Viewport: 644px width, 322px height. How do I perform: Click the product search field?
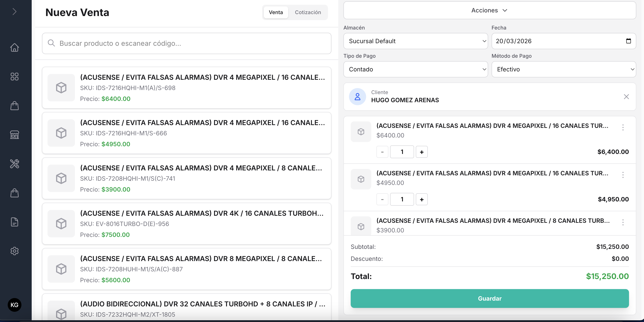(x=186, y=43)
